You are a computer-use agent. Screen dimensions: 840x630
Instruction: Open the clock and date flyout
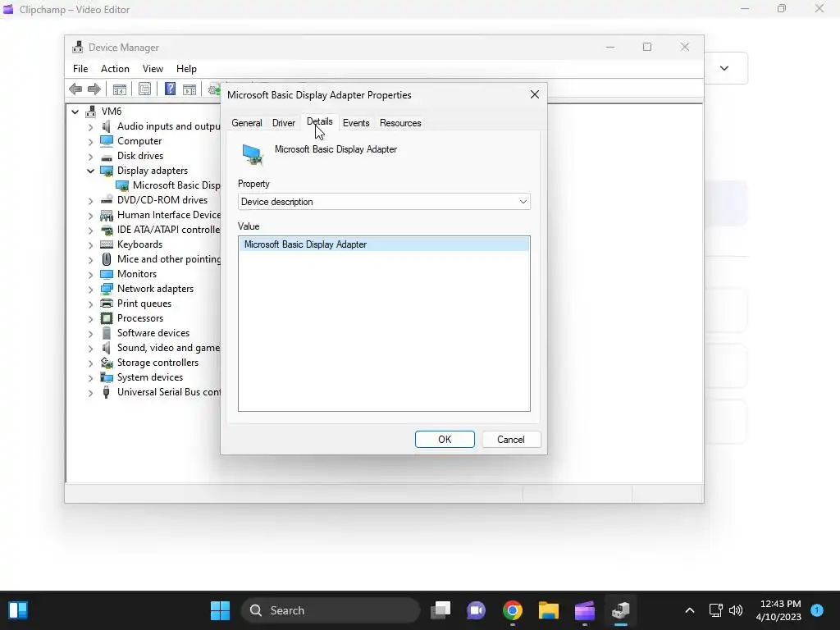click(x=779, y=610)
